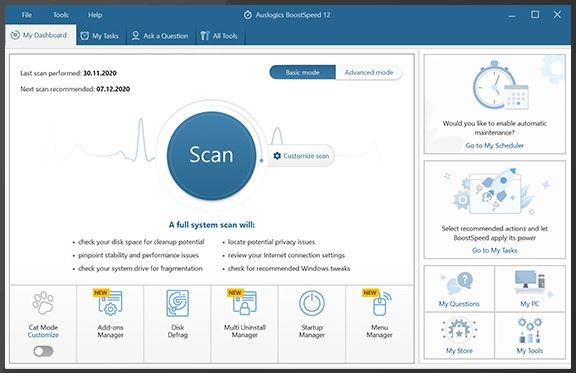Select the My Dashboard tab

tap(41, 35)
